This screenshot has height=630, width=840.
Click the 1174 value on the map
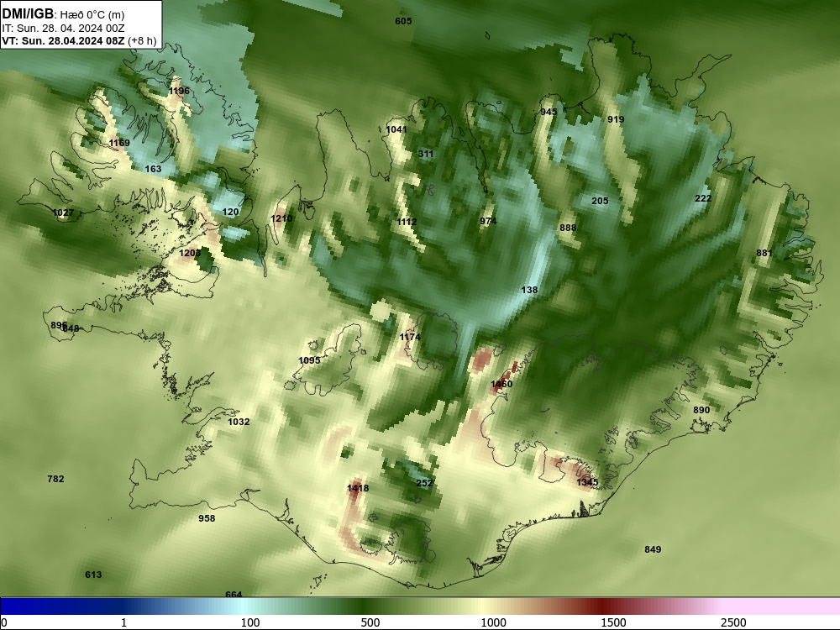[410, 337]
